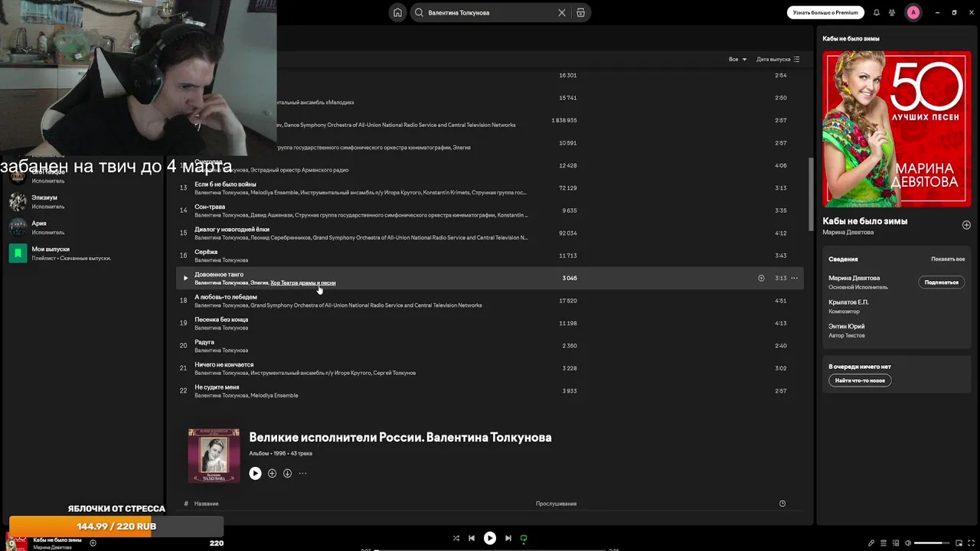Download the 'Великие исполнители России' album

(x=287, y=474)
